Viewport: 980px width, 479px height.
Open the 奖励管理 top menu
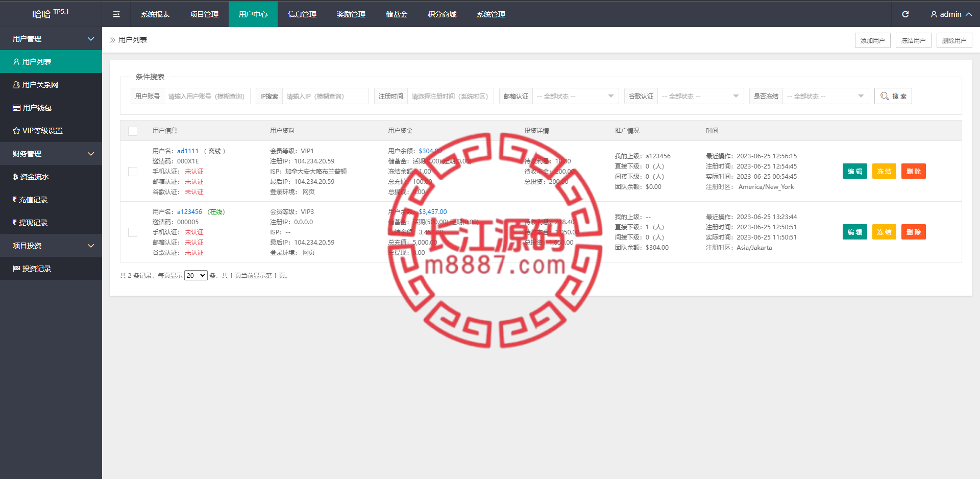tap(351, 14)
